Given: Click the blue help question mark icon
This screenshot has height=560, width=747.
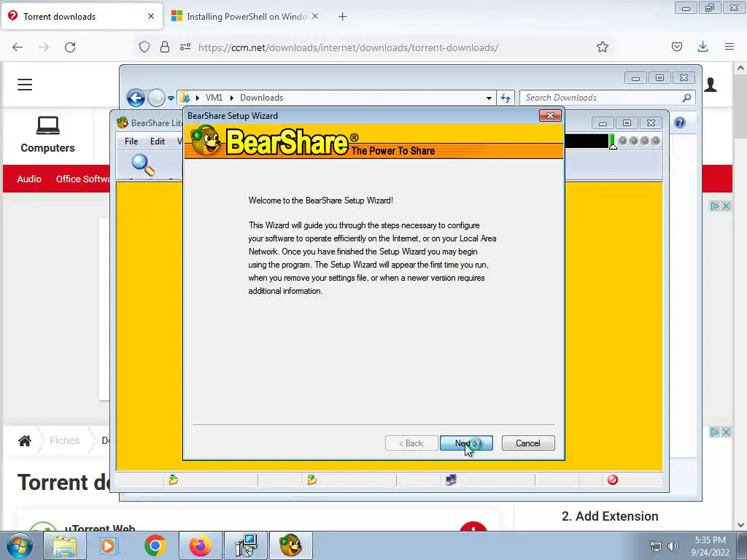Looking at the screenshot, I should pos(680,122).
